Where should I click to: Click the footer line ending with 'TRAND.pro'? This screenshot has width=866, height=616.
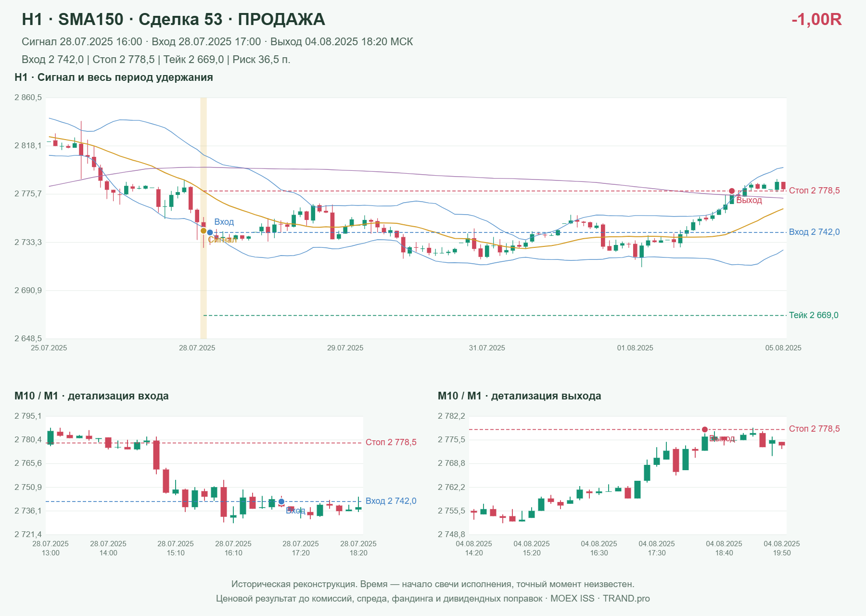(x=433, y=599)
